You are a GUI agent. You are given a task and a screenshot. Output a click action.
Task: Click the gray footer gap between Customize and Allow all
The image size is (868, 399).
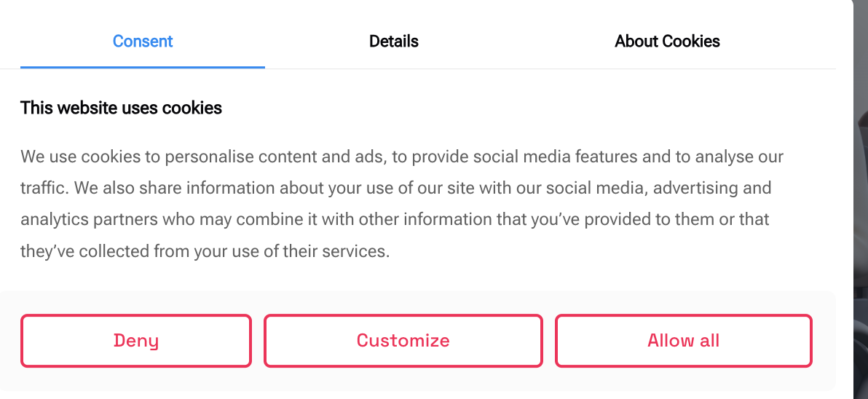tap(549, 340)
